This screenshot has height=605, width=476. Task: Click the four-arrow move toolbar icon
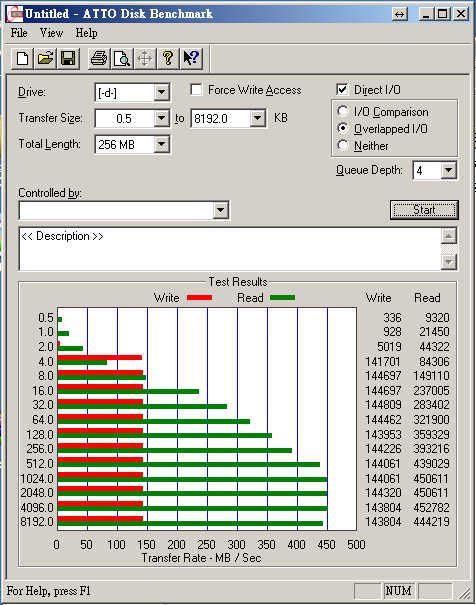[145, 59]
